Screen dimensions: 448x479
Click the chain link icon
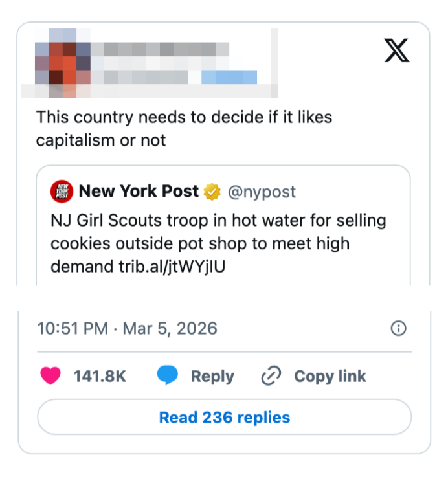pos(269,376)
